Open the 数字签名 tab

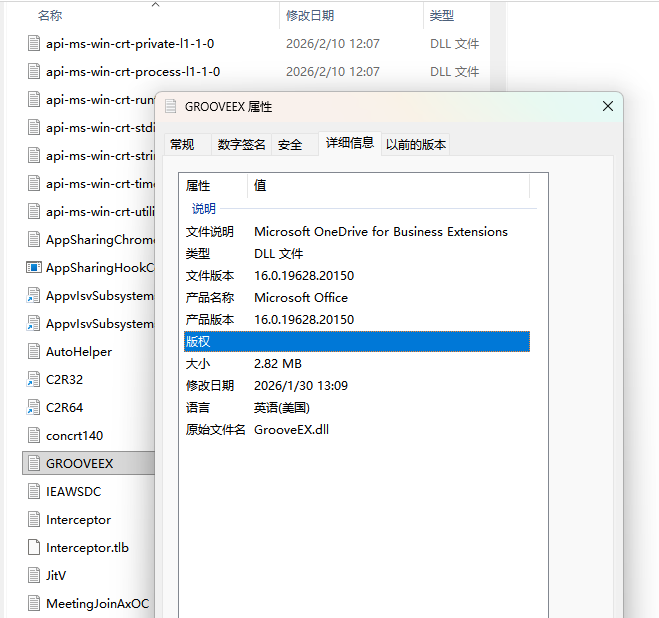(x=241, y=145)
